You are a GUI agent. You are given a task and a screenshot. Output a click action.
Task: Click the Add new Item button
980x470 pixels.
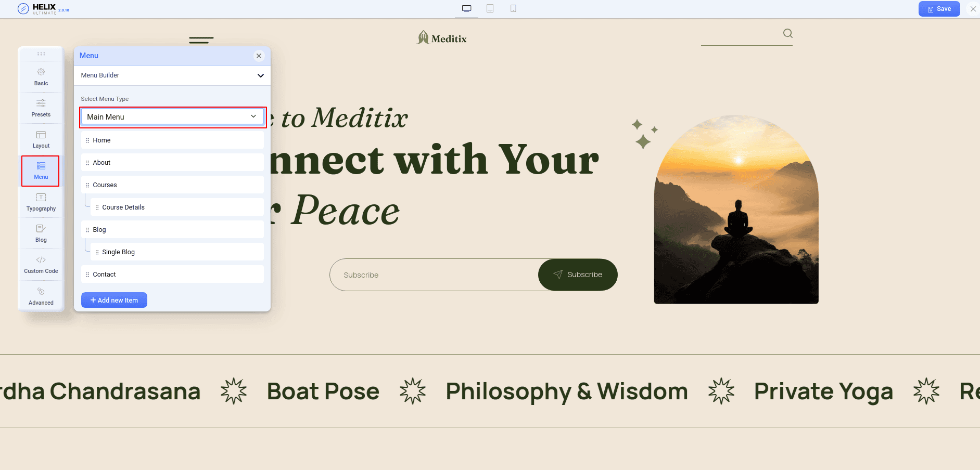pos(114,300)
